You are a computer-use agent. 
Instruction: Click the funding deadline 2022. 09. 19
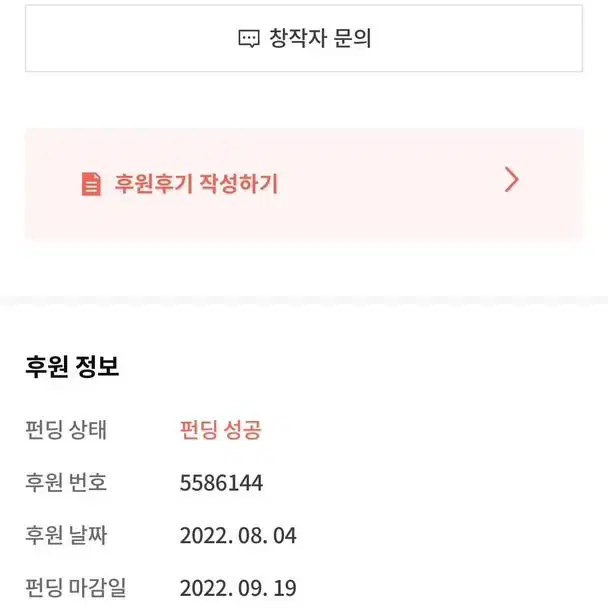238,589
